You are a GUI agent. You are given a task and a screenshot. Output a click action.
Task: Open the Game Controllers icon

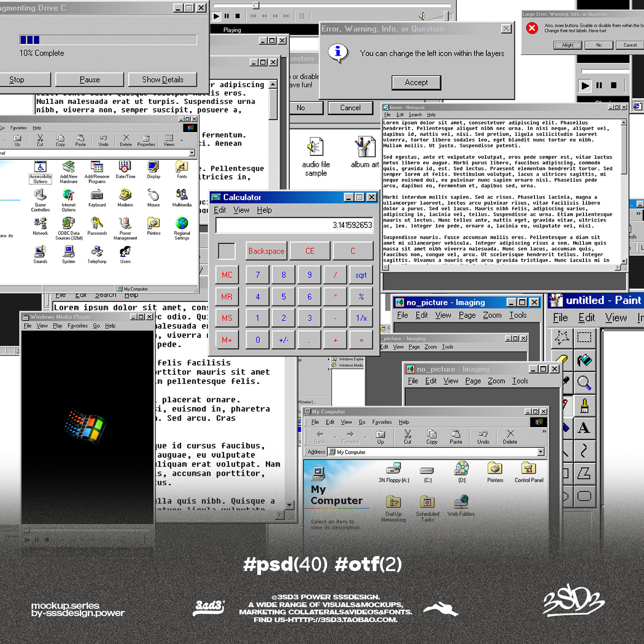pos(40,200)
